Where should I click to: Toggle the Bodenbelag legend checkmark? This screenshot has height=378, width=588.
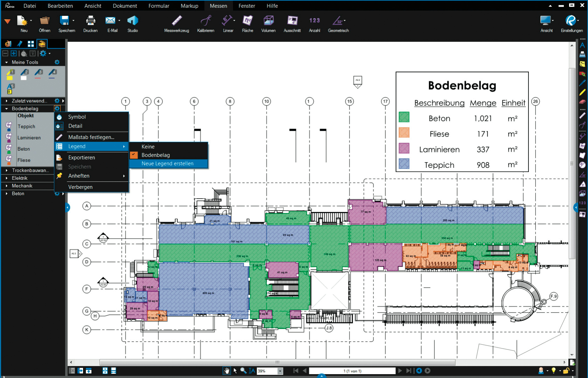point(134,155)
